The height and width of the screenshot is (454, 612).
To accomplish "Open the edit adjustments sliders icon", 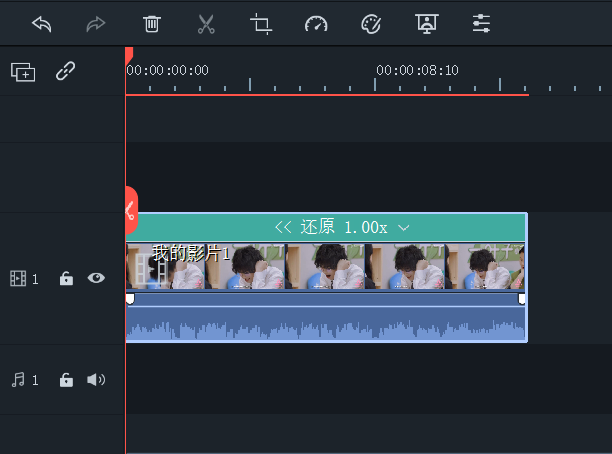I will [x=481, y=24].
